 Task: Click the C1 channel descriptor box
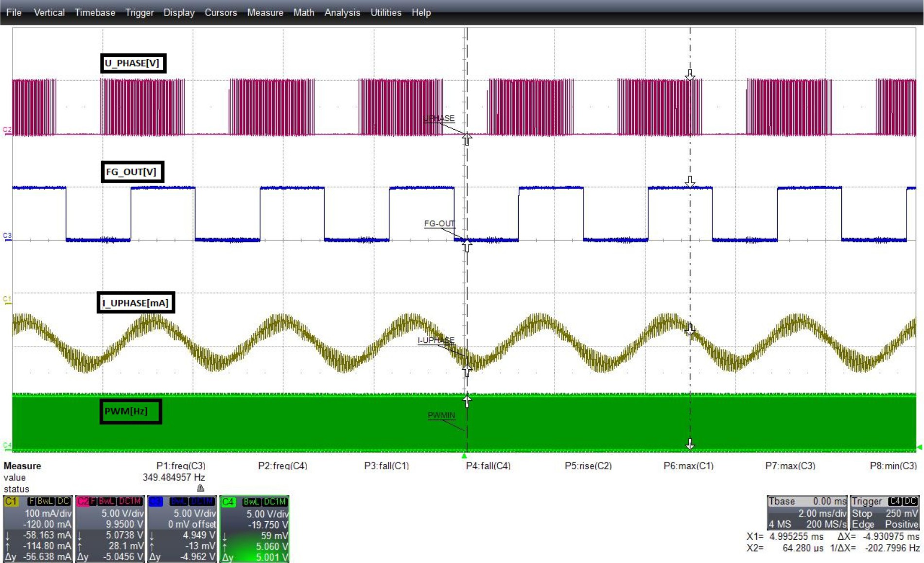12,501
